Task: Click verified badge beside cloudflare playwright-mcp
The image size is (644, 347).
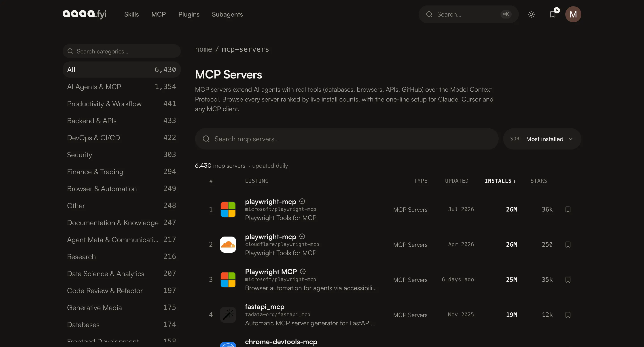Action: [x=302, y=236]
